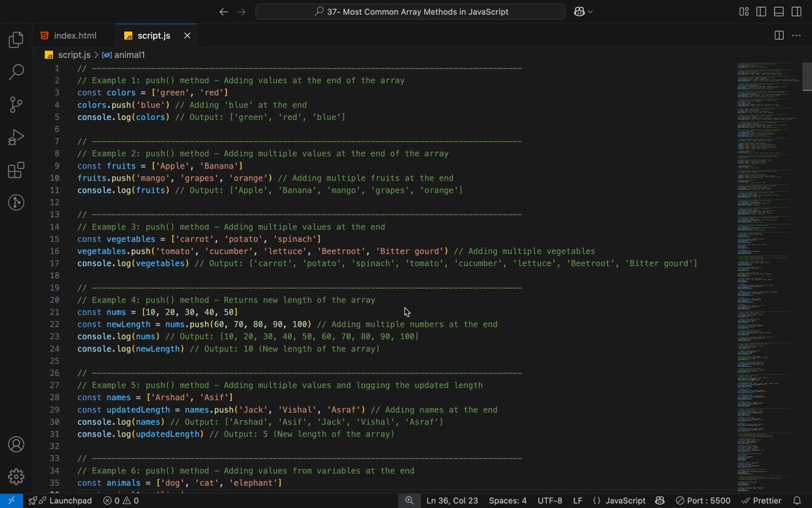Click line number 9 in the gutter
This screenshot has width=812, height=508.
point(57,166)
